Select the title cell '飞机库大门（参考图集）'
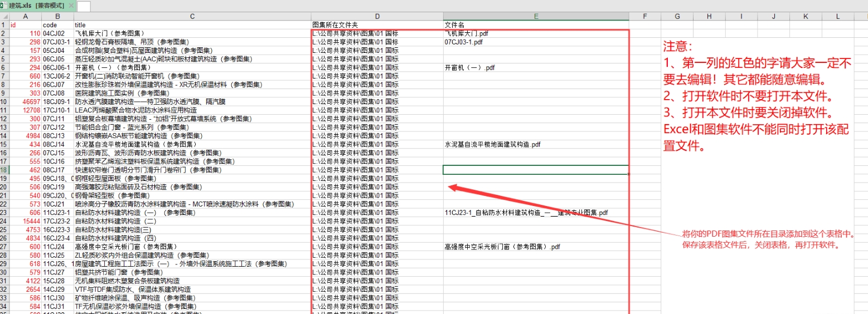This screenshot has width=868, height=314. 192,33
